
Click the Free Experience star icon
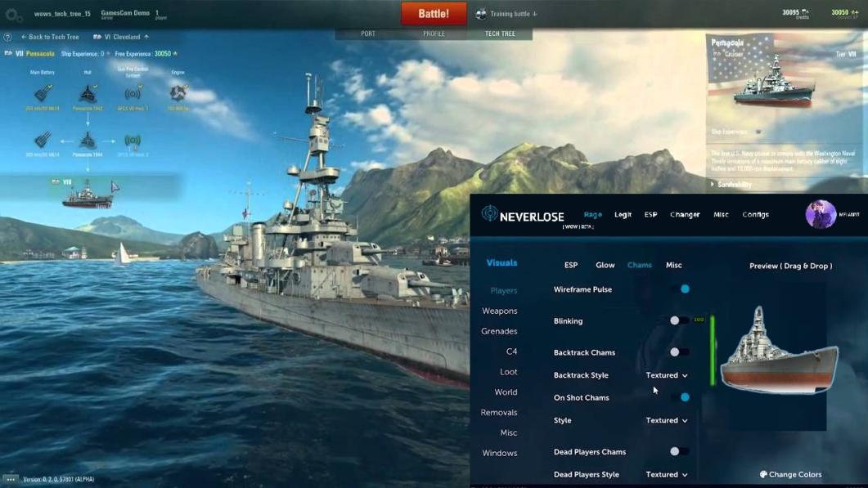(176, 54)
